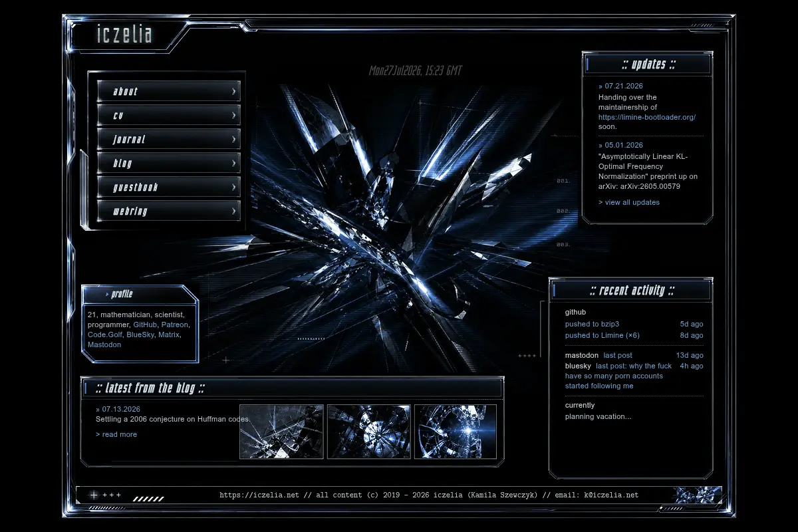Follow the limine-bootloader.org link
The image size is (798, 532).
(647, 117)
